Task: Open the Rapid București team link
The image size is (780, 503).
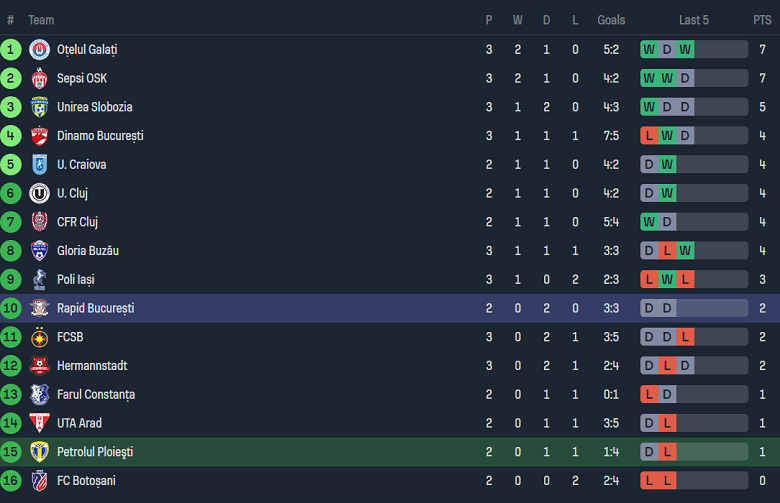Action: click(x=95, y=308)
